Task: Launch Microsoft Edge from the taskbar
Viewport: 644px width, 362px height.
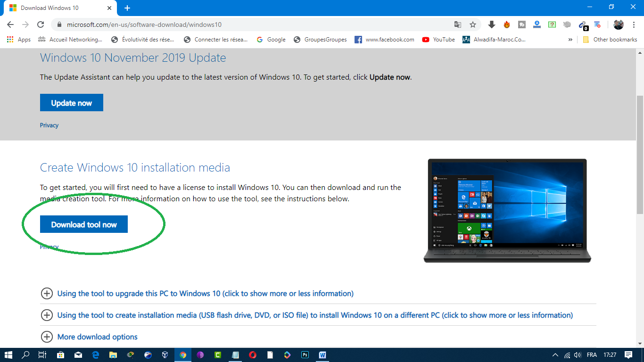Action: click(95, 355)
